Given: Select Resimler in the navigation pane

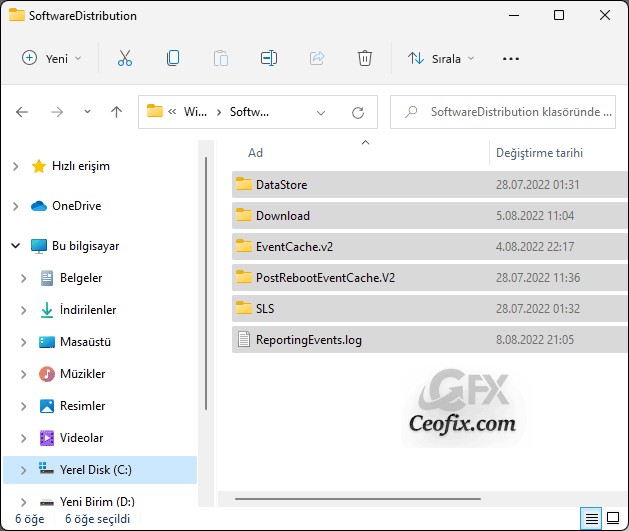Looking at the screenshot, I should (x=83, y=405).
